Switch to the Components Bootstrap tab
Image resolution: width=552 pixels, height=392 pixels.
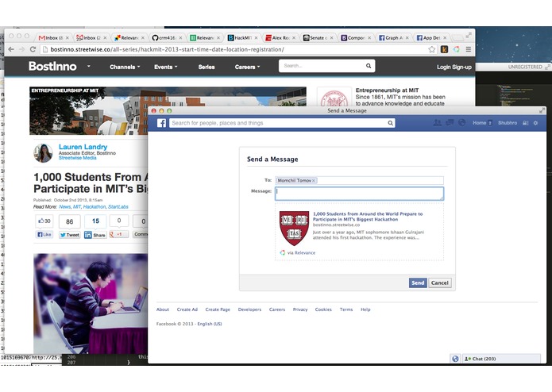(x=355, y=37)
